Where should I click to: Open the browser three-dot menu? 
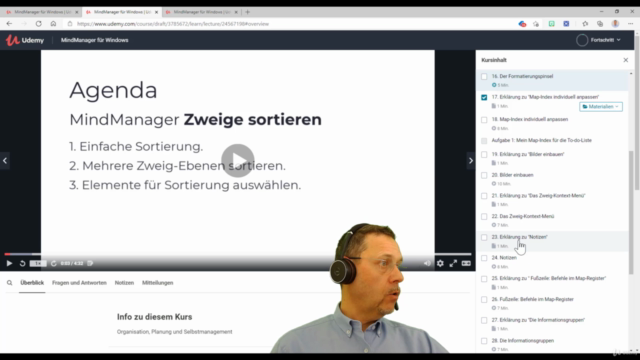click(631, 24)
